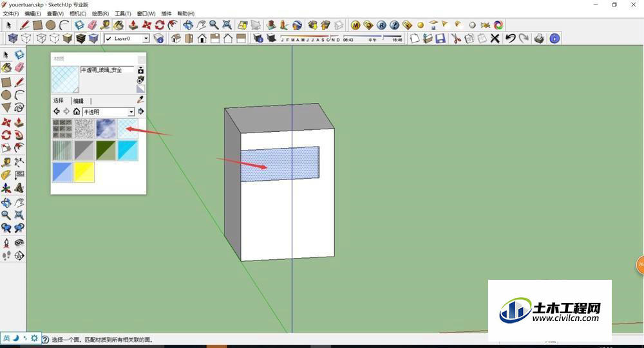Switch to Monochrome face style
644x348 pixels.
(x=93, y=39)
